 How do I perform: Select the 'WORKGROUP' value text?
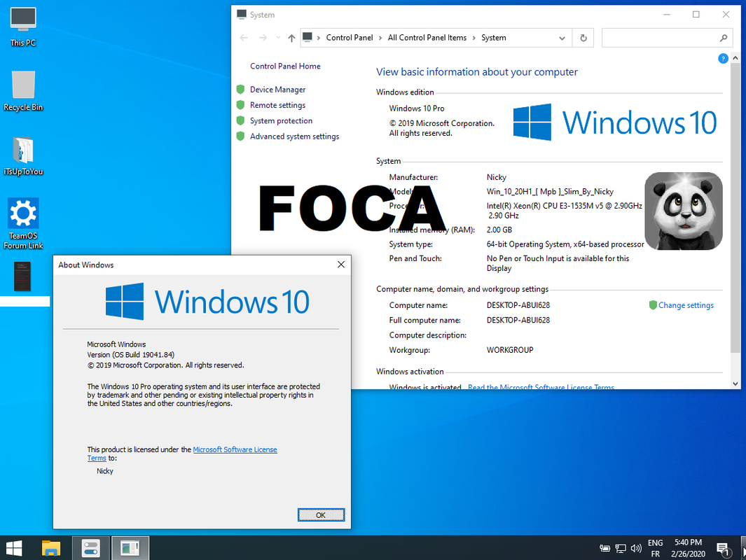point(509,350)
